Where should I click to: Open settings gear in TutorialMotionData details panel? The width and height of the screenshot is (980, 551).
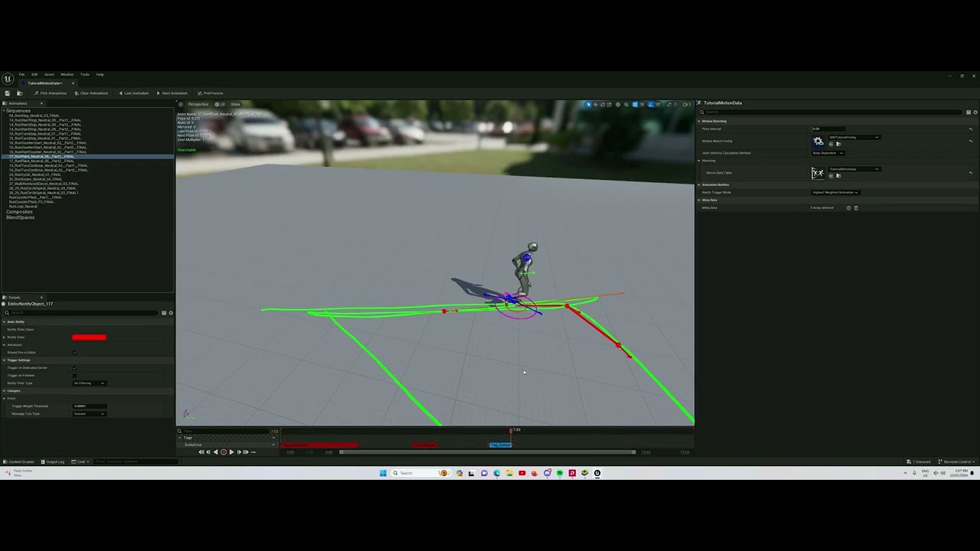[975, 112]
